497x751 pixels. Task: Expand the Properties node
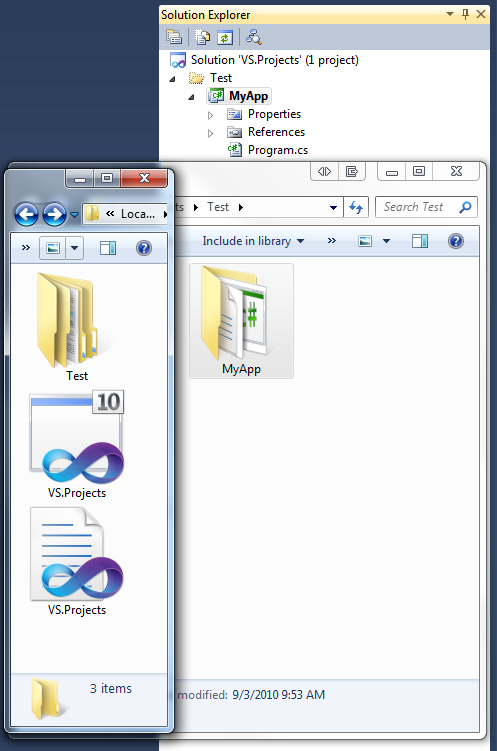(210, 115)
